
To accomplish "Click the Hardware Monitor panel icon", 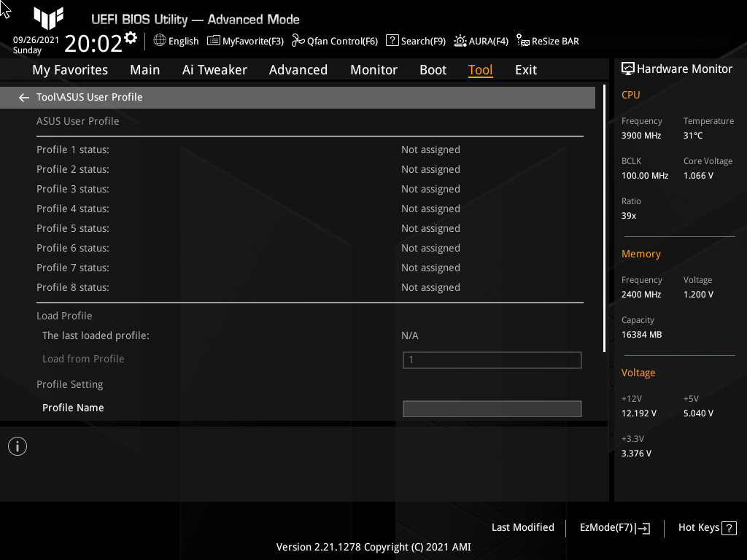I will click(x=628, y=68).
